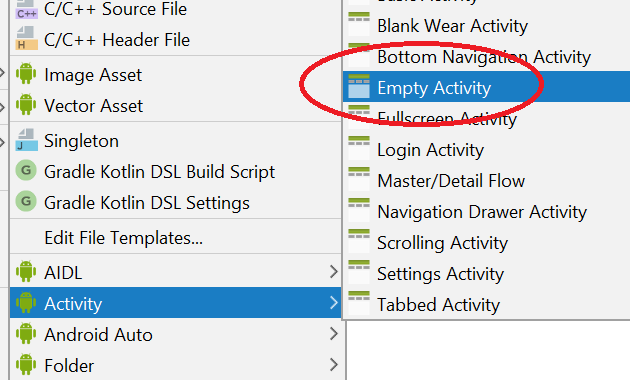Viewport: 630px width, 380px height.
Task: Choose Tabbed Activity
Action: click(x=486, y=304)
